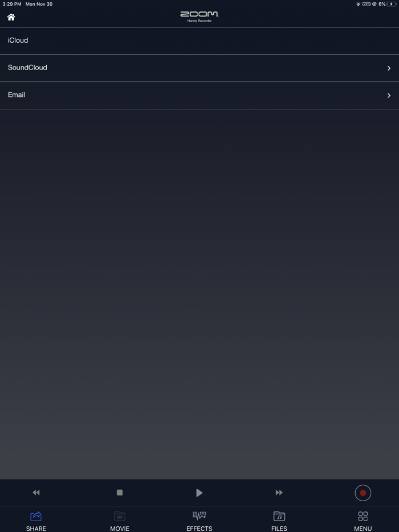Select the iCloud sharing option
The image size is (399, 532).
[199, 40]
